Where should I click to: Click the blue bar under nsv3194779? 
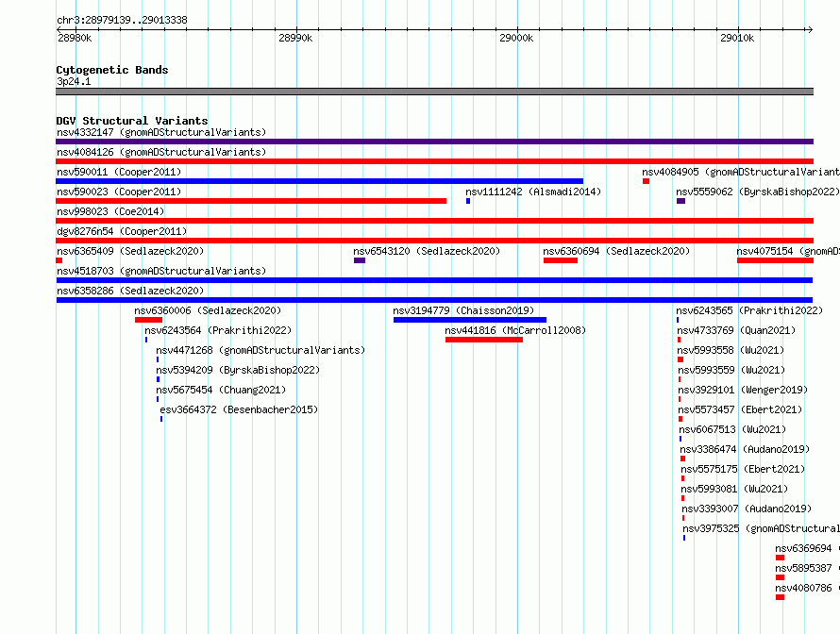[x=470, y=320]
